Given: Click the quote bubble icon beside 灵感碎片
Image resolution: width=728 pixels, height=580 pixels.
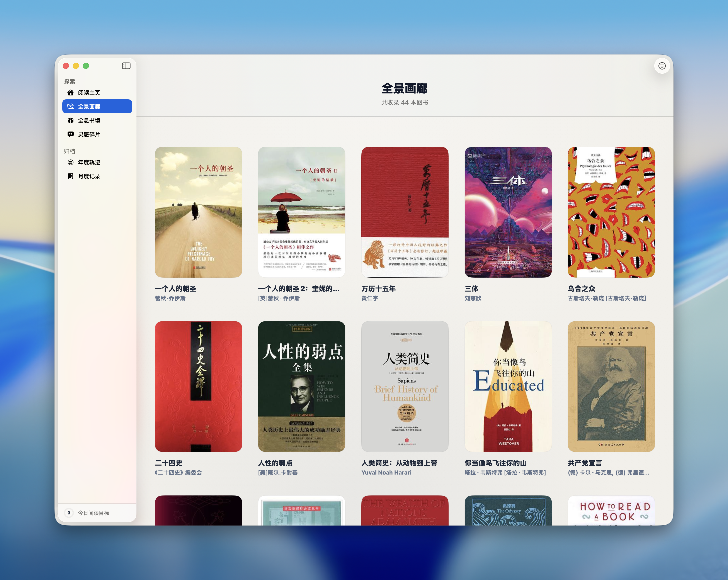Looking at the screenshot, I should coord(71,134).
